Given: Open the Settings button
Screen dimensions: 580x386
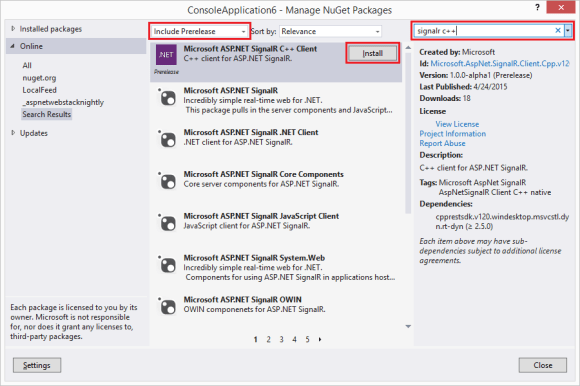Looking at the screenshot, I should [x=37, y=365].
